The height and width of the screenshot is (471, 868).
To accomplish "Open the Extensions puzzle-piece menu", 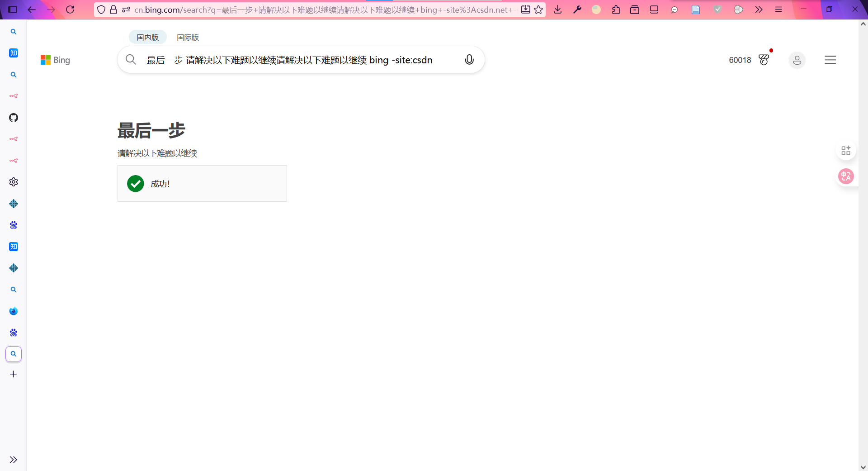I will [616, 9].
